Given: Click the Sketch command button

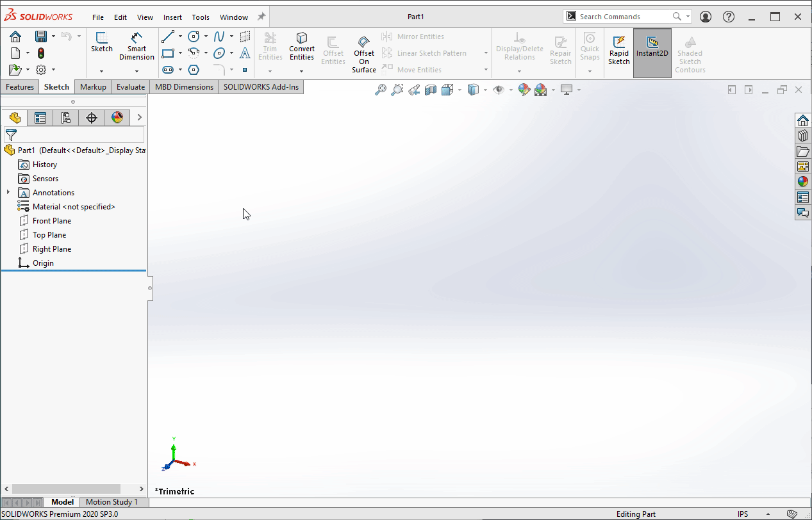Looking at the screenshot, I should tap(101, 42).
